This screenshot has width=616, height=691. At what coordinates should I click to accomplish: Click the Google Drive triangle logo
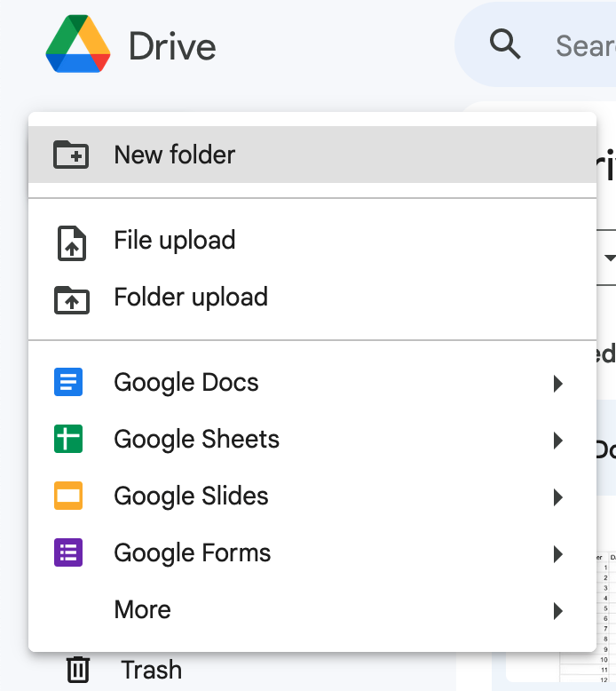[x=78, y=46]
